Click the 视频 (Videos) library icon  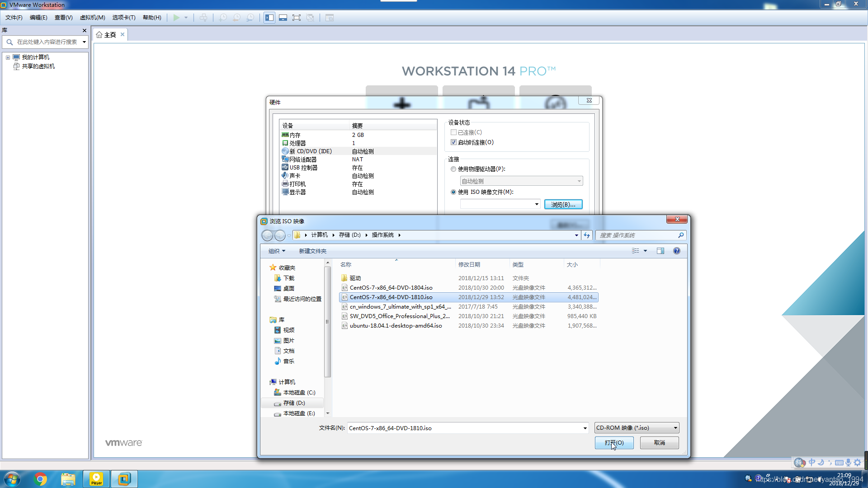[x=289, y=330]
